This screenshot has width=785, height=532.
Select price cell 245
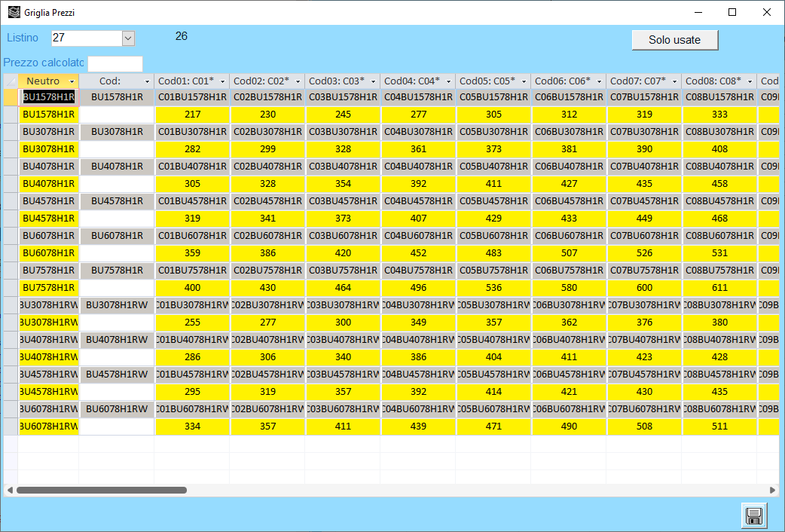coord(343,115)
